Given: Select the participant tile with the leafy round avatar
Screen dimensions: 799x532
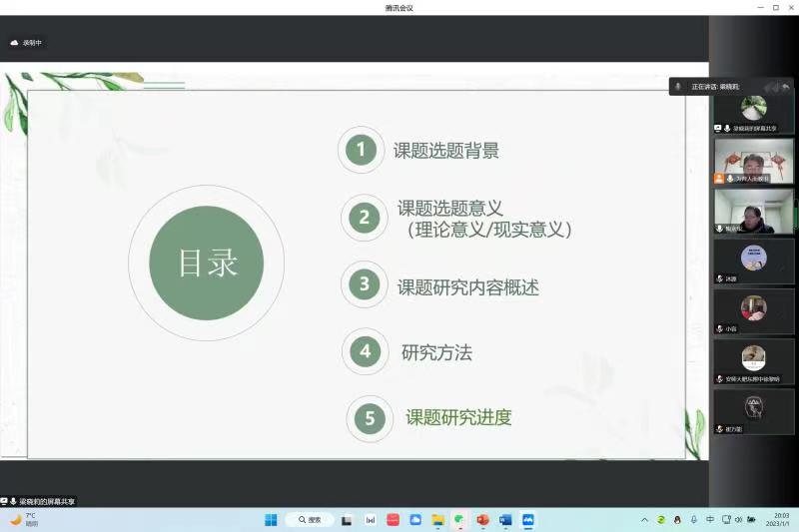Looking at the screenshot, I should [x=754, y=113].
